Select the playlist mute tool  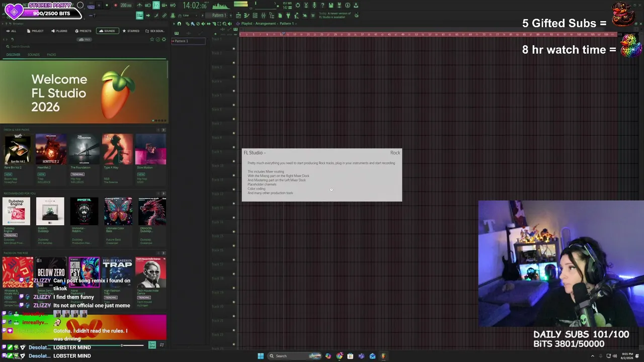click(x=203, y=24)
